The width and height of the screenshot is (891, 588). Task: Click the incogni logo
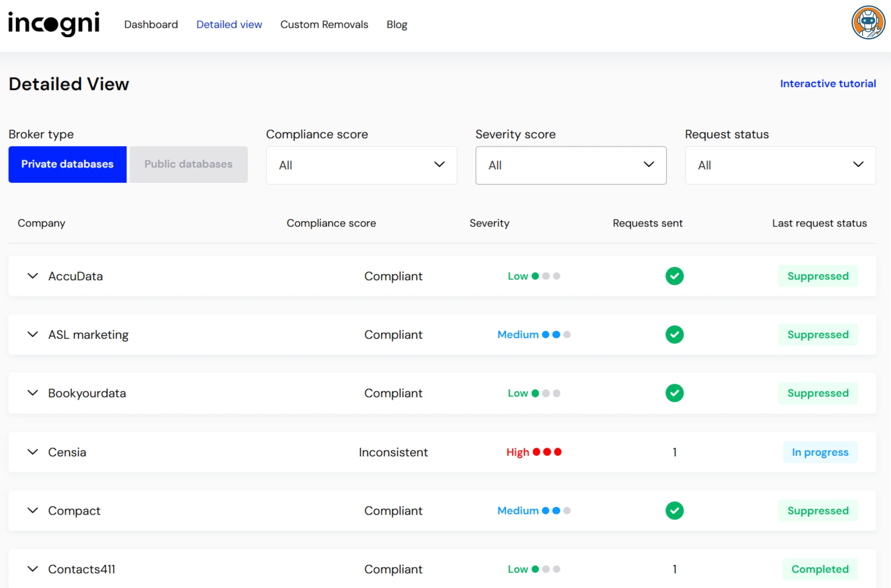[53, 24]
